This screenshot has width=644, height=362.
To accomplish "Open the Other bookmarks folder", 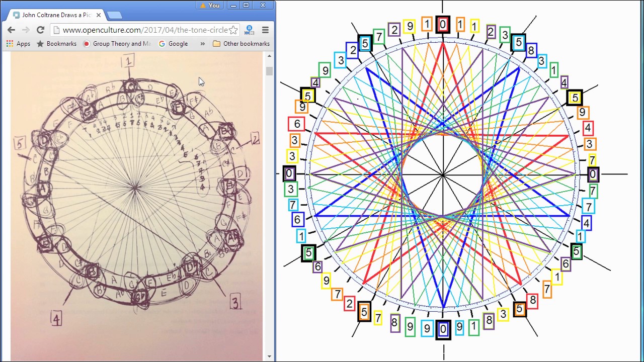I will (242, 44).
